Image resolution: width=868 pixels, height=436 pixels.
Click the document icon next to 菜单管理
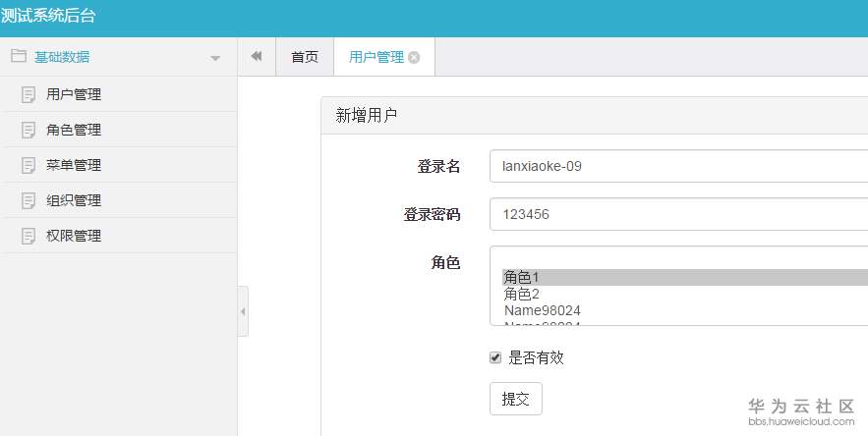point(29,165)
